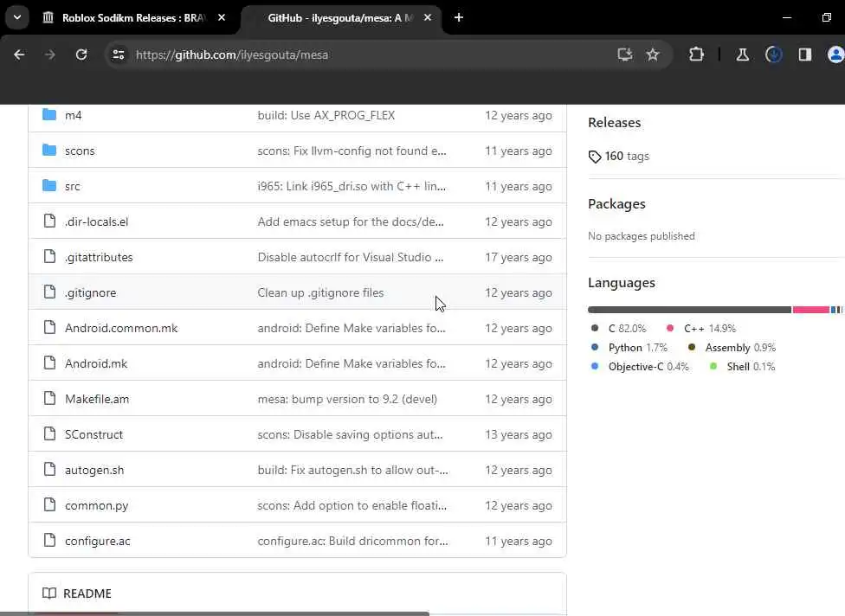The width and height of the screenshot is (845, 616).
Task: Open the configure.ac file
Action: pyautogui.click(x=97, y=541)
